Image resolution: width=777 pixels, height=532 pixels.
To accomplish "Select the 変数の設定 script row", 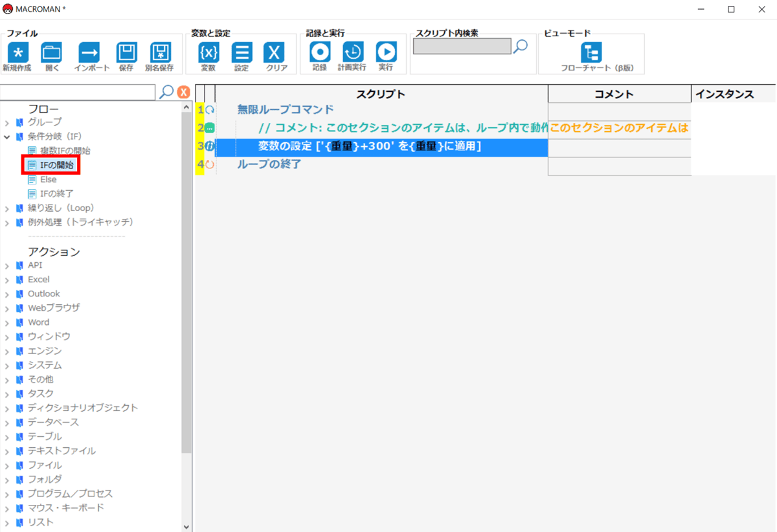I will (x=382, y=146).
